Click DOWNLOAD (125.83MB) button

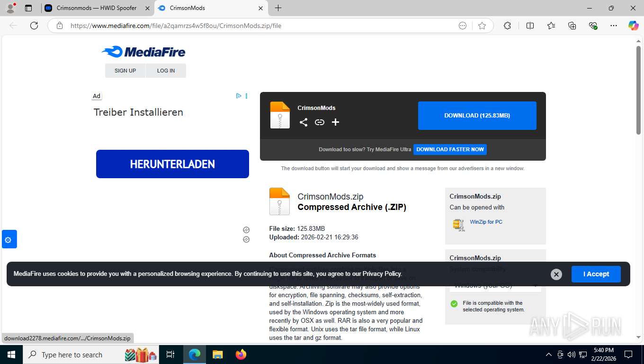point(477,116)
